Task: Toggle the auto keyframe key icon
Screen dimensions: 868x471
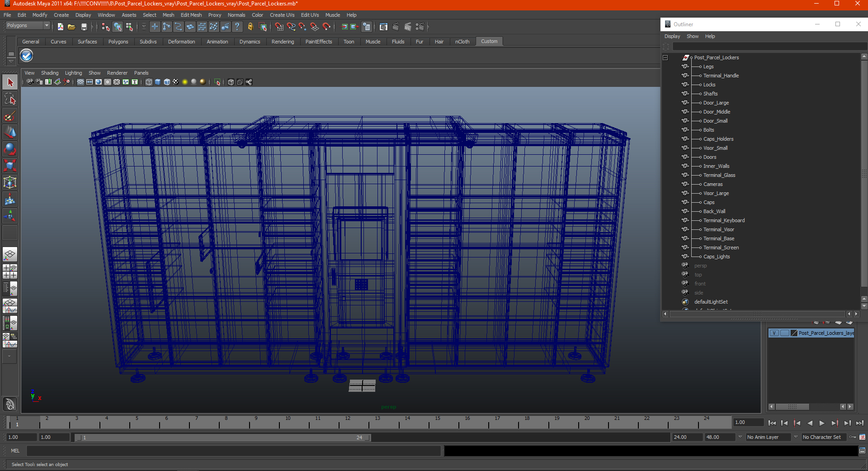Action: click(x=853, y=437)
